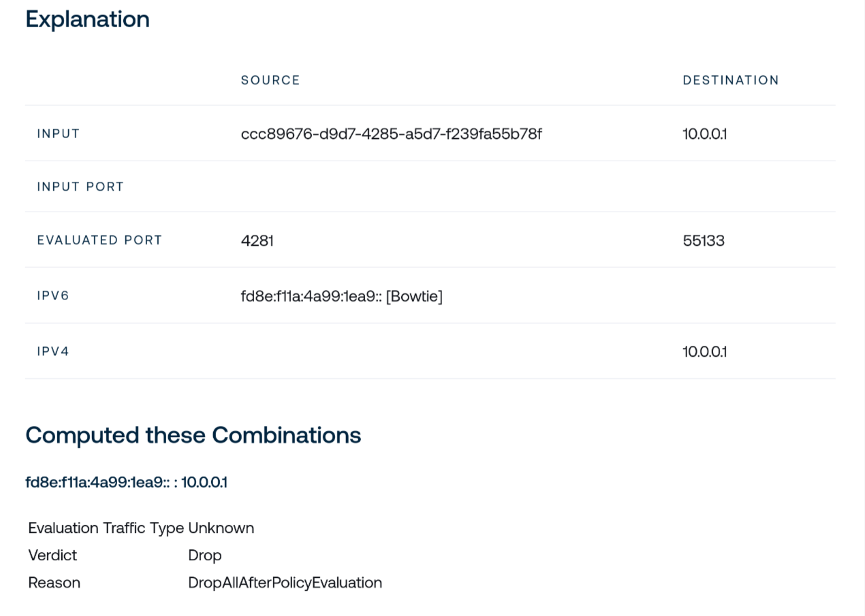Click the DESTINATION column header
This screenshot has width=865, height=616.
tap(731, 80)
